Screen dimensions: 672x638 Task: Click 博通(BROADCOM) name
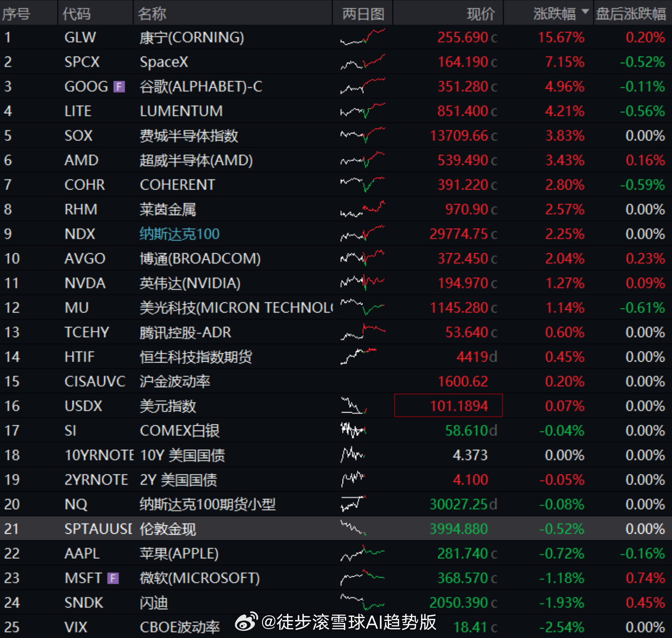pyautogui.click(x=200, y=258)
